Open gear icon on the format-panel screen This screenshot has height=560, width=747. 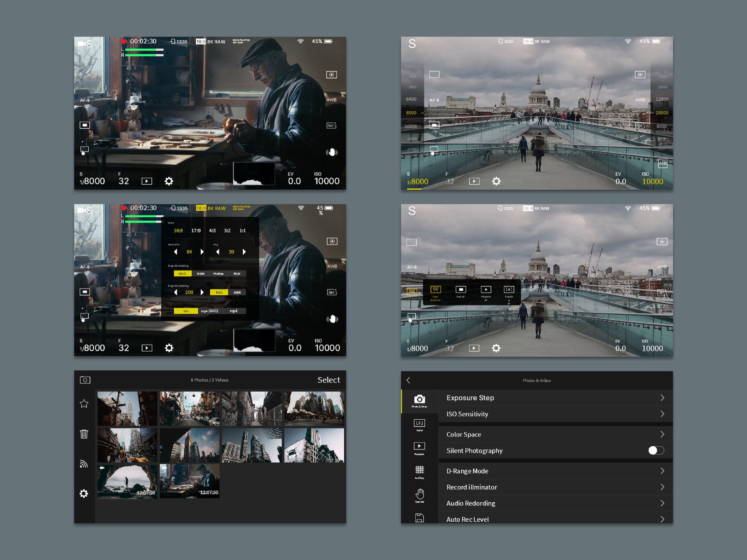(169, 348)
